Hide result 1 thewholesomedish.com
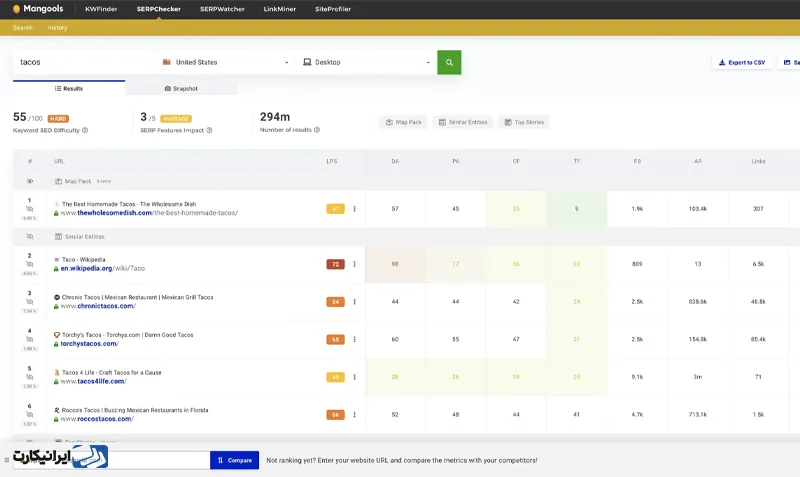Screen dimensions: 800x477 click(x=30, y=209)
